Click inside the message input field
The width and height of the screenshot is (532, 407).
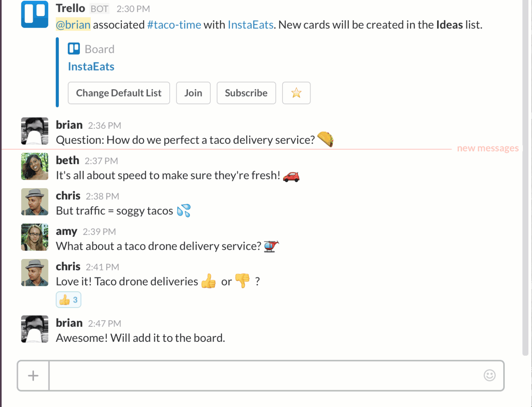click(266, 376)
